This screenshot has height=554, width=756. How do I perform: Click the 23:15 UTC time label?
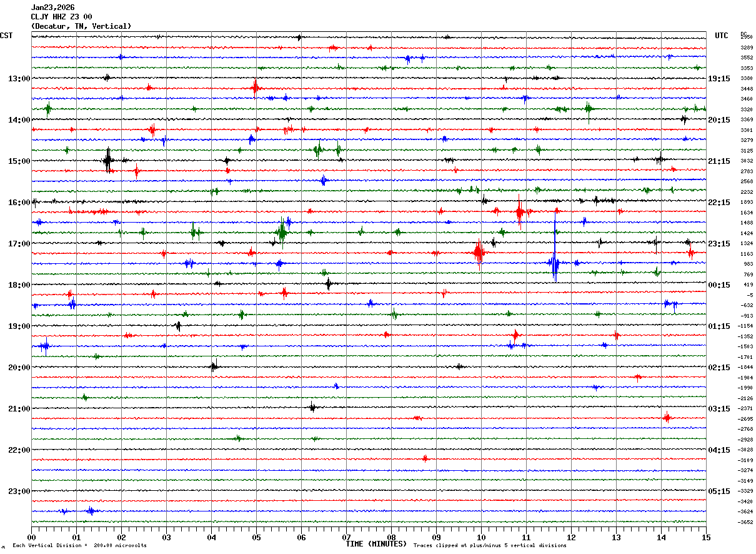click(x=719, y=244)
